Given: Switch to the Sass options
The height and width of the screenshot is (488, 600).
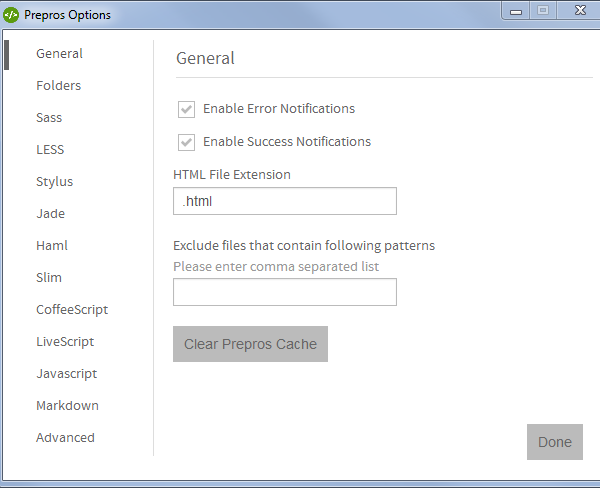Looking at the screenshot, I should pos(49,118).
